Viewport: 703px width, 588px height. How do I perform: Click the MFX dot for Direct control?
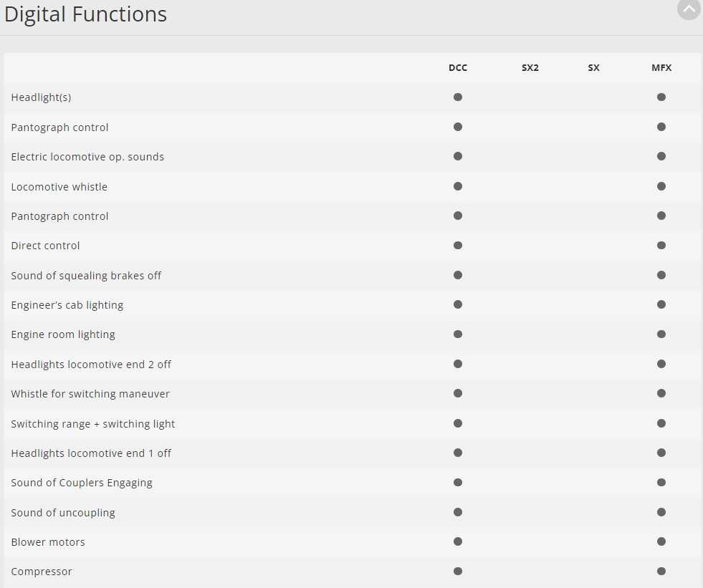click(661, 246)
